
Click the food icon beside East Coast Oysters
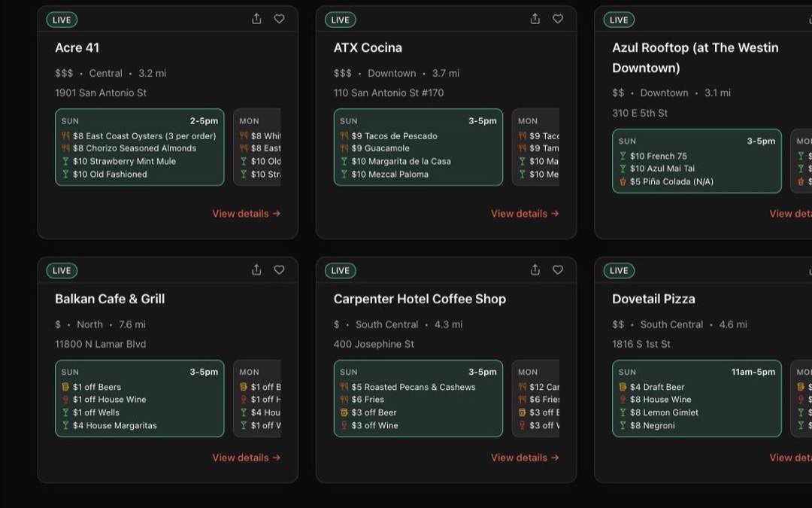click(65, 135)
